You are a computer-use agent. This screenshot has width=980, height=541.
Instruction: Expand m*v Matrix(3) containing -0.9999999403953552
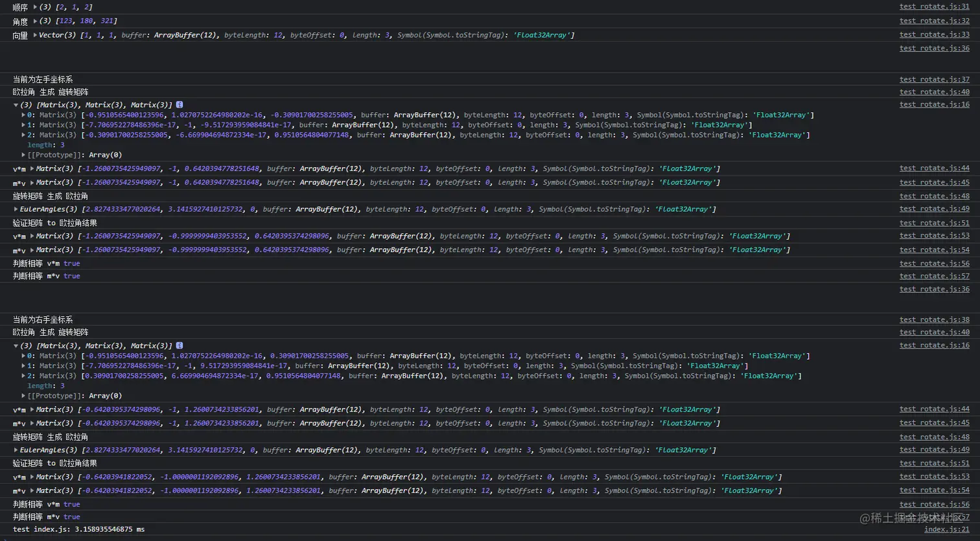tap(32, 250)
